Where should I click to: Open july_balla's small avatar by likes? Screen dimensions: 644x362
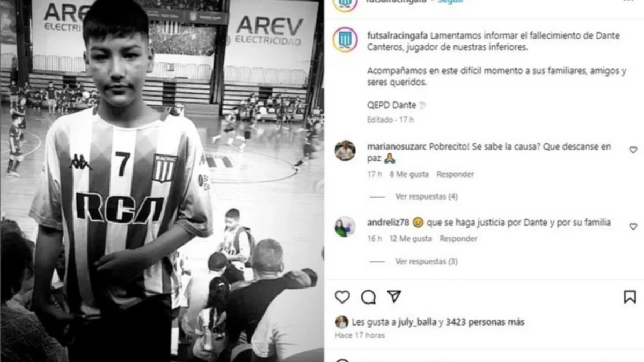[341, 322]
